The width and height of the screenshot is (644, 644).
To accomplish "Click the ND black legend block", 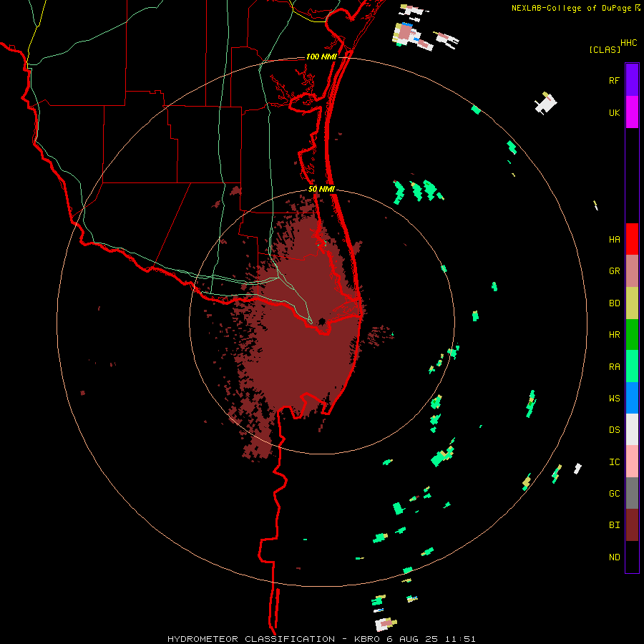I will coord(632,557).
